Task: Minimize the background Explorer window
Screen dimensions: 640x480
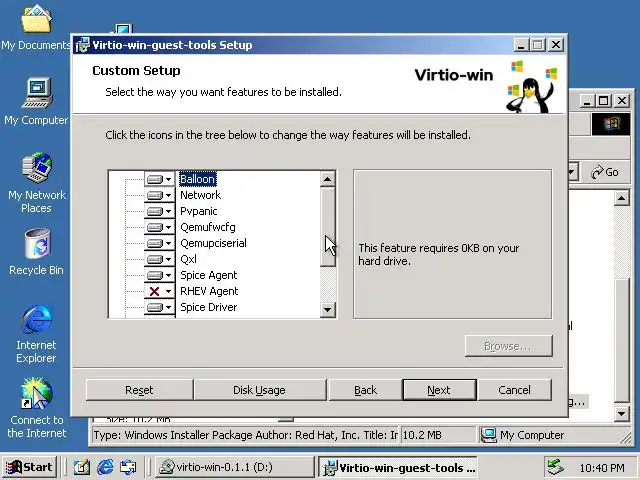Action: (x=587, y=100)
